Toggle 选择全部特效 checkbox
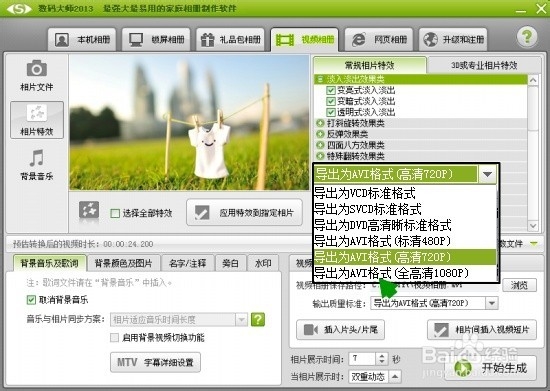Screen dimensions: 550x391 tap(115, 213)
